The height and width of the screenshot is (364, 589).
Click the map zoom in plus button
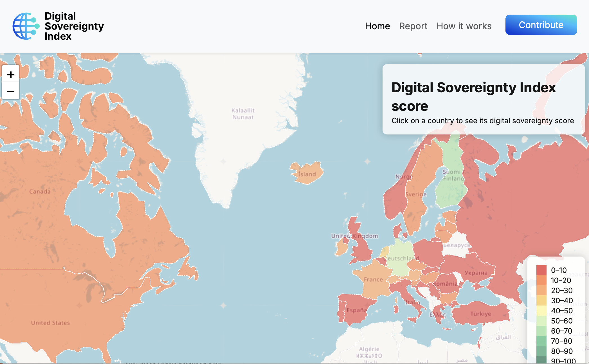click(x=11, y=75)
